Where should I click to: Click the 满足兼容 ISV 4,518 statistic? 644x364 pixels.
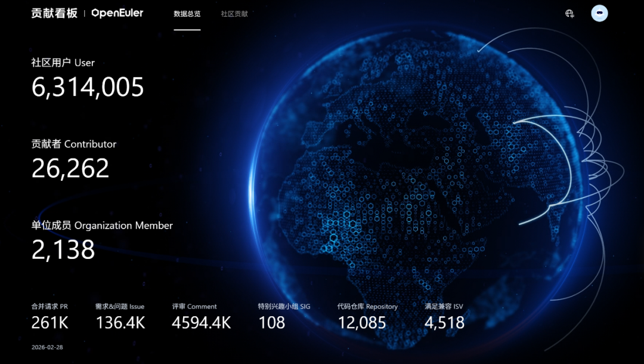tap(444, 323)
